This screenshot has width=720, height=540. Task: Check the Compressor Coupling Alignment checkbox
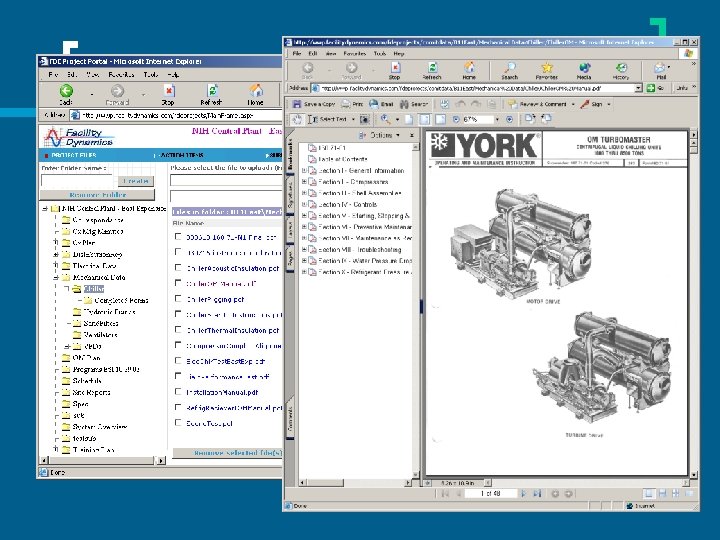click(x=178, y=345)
